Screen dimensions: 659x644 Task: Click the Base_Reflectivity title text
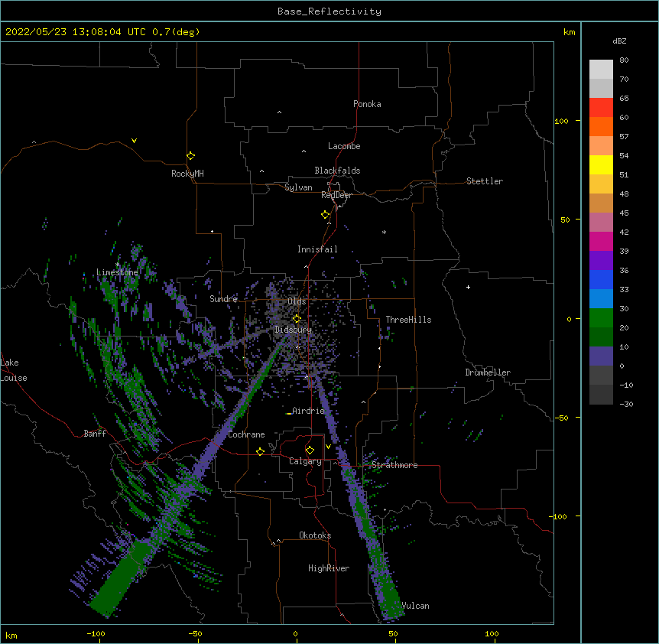point(329,11)
